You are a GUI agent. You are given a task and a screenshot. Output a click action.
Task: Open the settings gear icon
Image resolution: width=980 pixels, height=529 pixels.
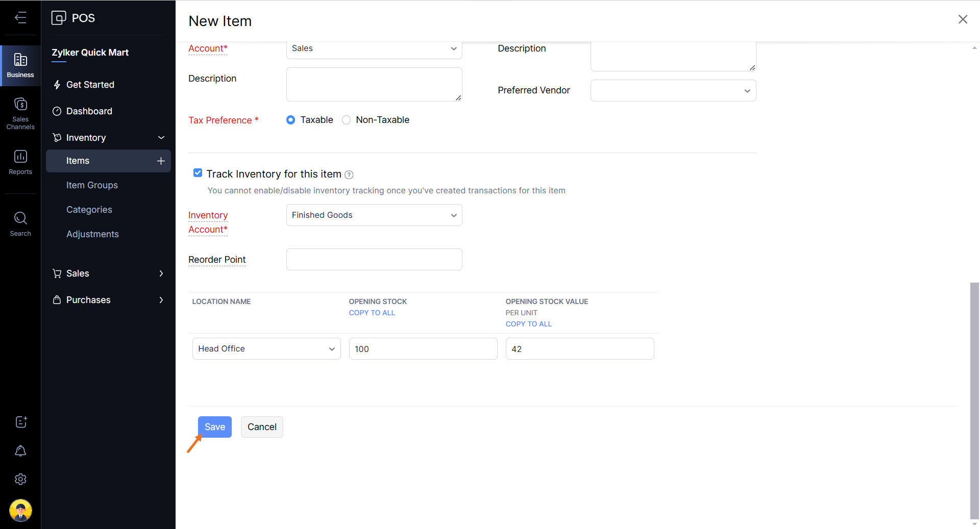tap(20, 479)
